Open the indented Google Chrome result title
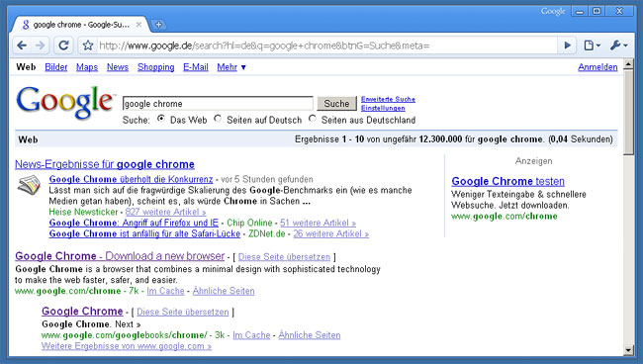 pos(82,312)
